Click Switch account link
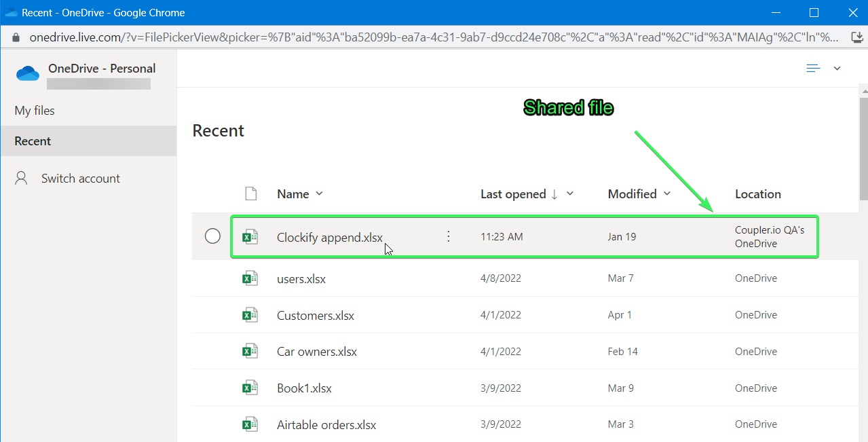Image resolution: width=868 pixels, height=442 pixels. (x=80, y=179)
